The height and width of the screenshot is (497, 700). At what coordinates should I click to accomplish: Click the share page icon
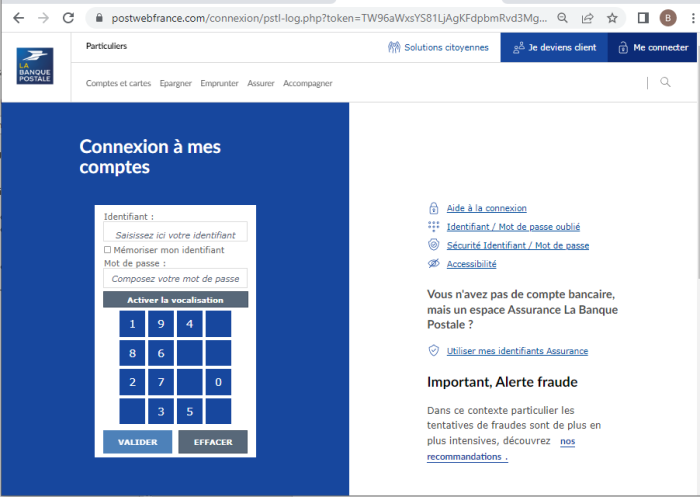click(x=588, y=18)
